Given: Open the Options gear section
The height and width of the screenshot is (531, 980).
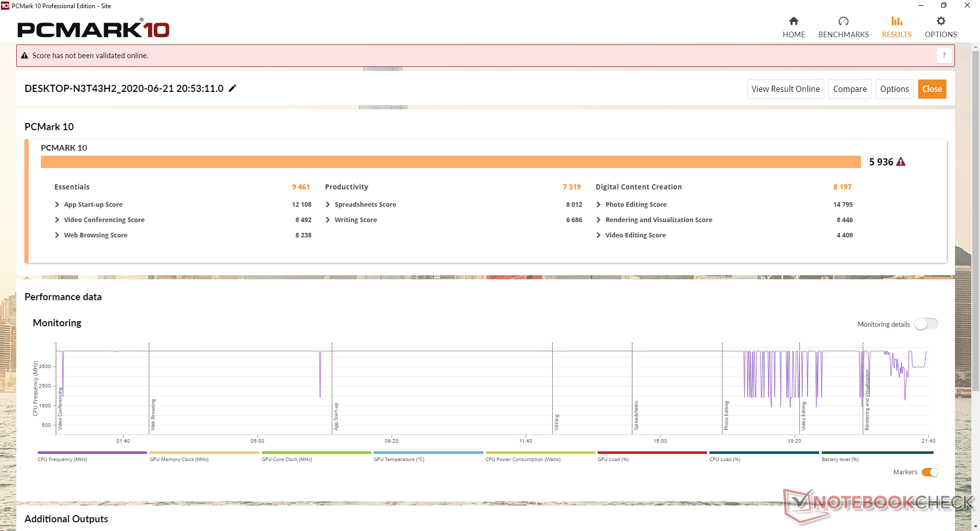Looking at the screenshot, I should pos(941,28).
